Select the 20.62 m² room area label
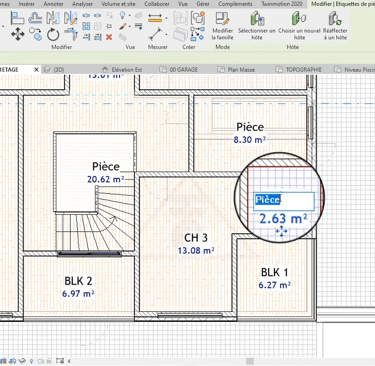375x366 pixels. (x=106, y=179)
